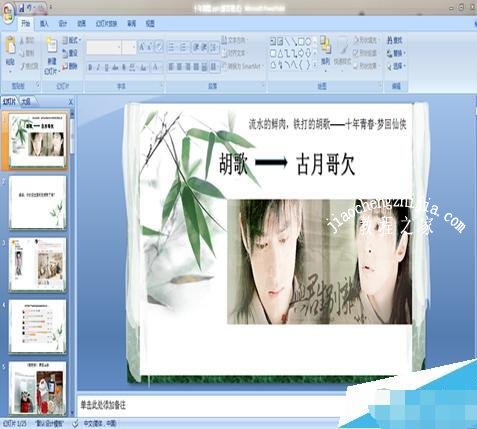Open the Shape Fill dropdown
This screenshot has height=429, width=477.
(x=366, y=40)
